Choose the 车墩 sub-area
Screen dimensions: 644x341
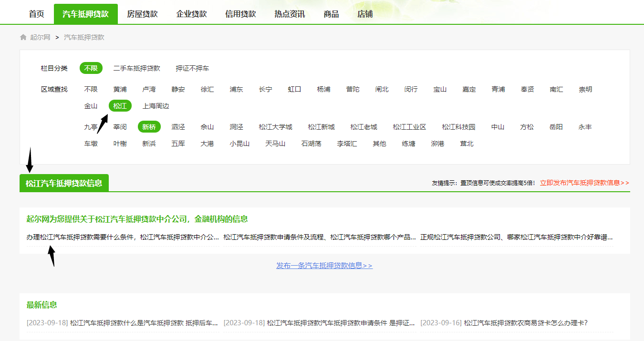[x=91, y=144]
